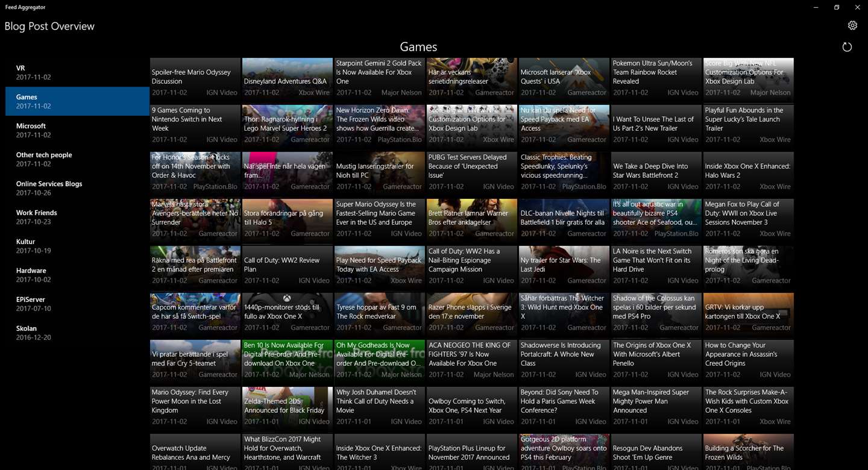Open Vi pratar berättande i Far Cry 5 post
The image size is (868, 470).
(x=195, y=362)
